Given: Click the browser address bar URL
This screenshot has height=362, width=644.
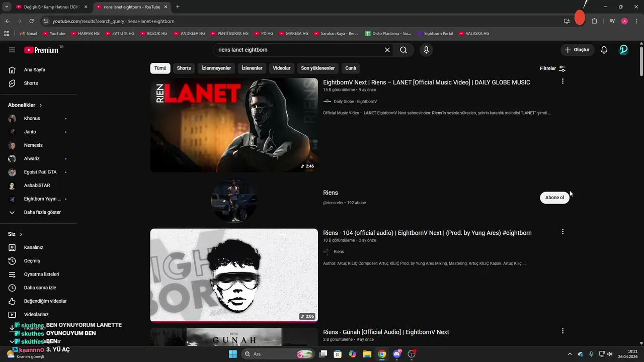Looking at the screenshot, I should [114, 21].
